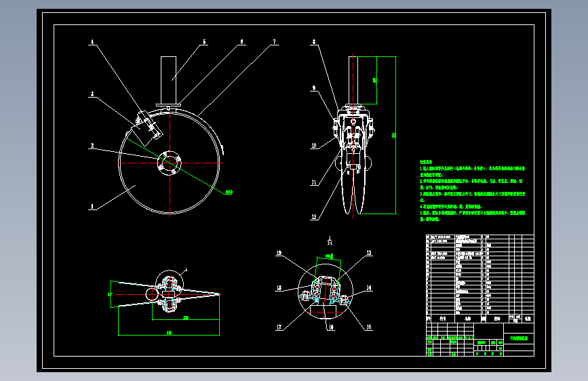Select callout 16 below the detail view

pos(331,327)
